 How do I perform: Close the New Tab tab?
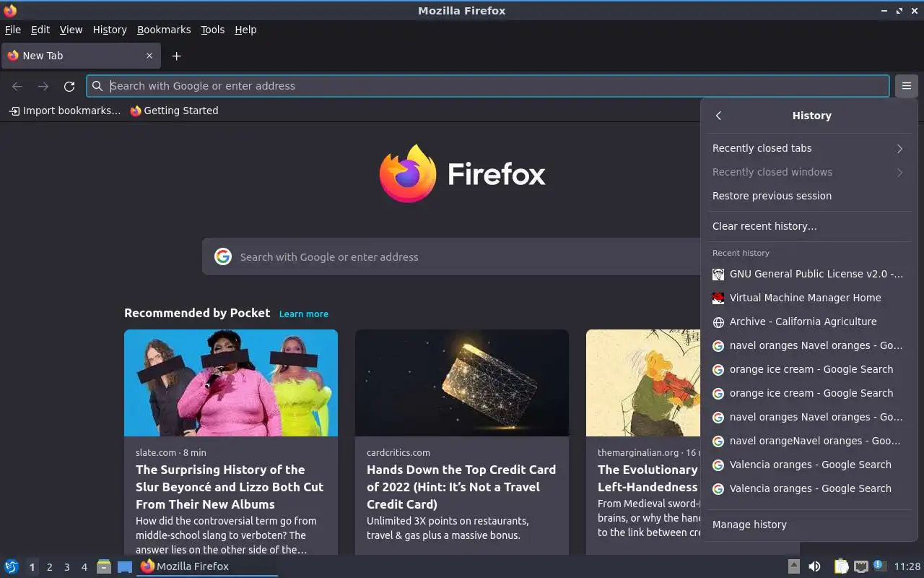point(149,56)
